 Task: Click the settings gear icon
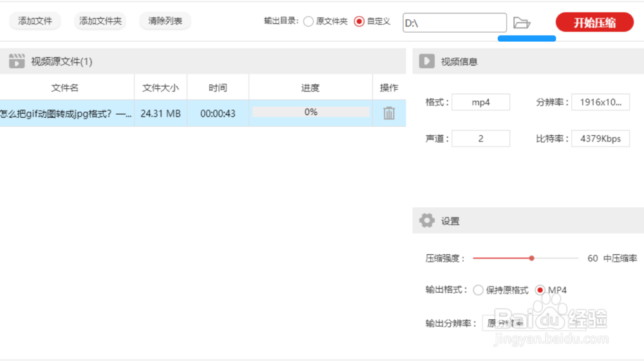pyautogui.click(x=427, y=221)
